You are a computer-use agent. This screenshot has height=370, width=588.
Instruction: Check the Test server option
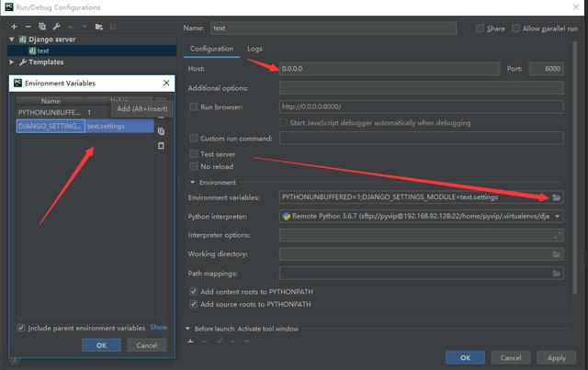click(x=194, y=154)
